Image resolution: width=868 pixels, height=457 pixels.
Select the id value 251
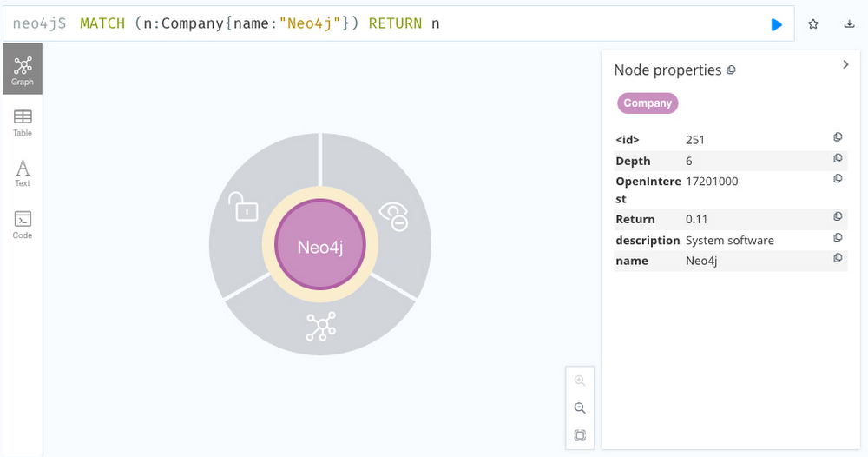coord(694,140)
